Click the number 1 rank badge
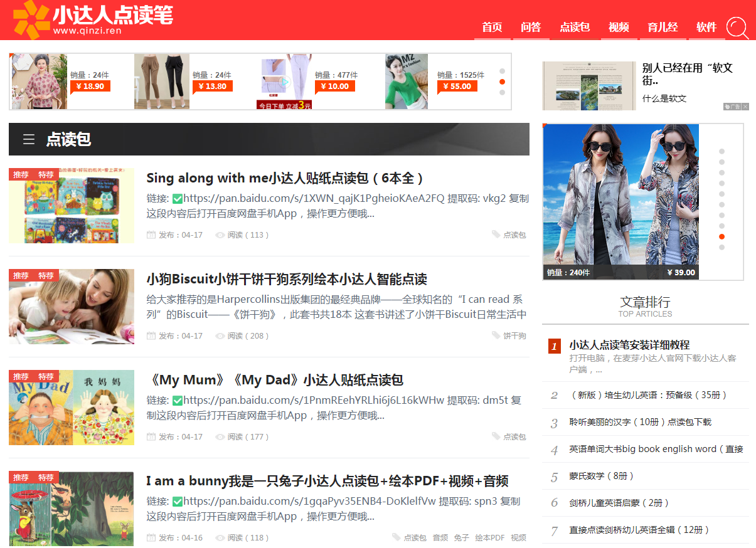Viewport: 756px width, 548px height. [x=554, y=346]
